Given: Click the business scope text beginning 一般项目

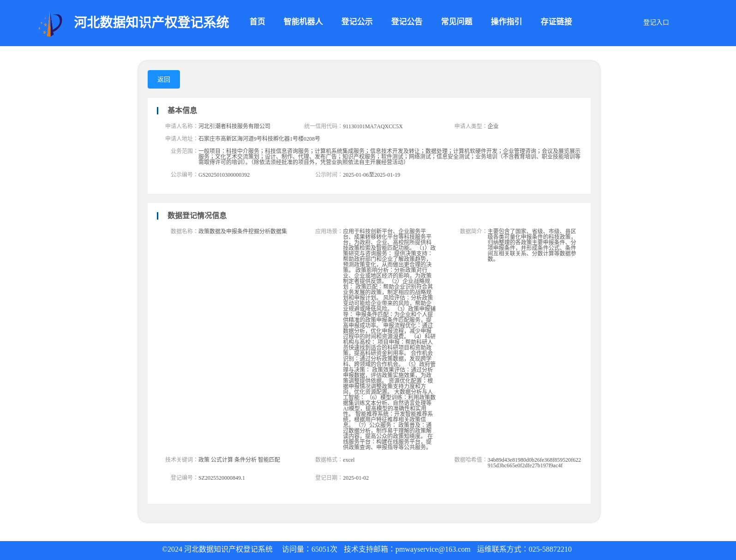Looking at the screenshot, I should click(389, 156).
